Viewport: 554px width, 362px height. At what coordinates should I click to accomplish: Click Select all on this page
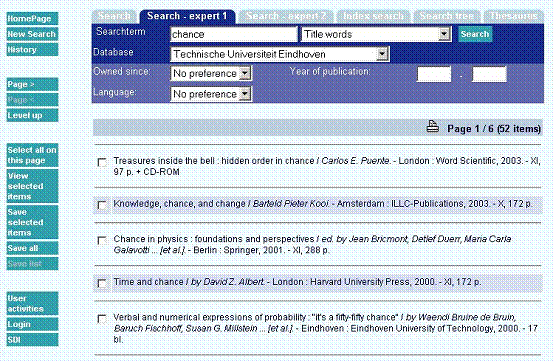point(32,155)
